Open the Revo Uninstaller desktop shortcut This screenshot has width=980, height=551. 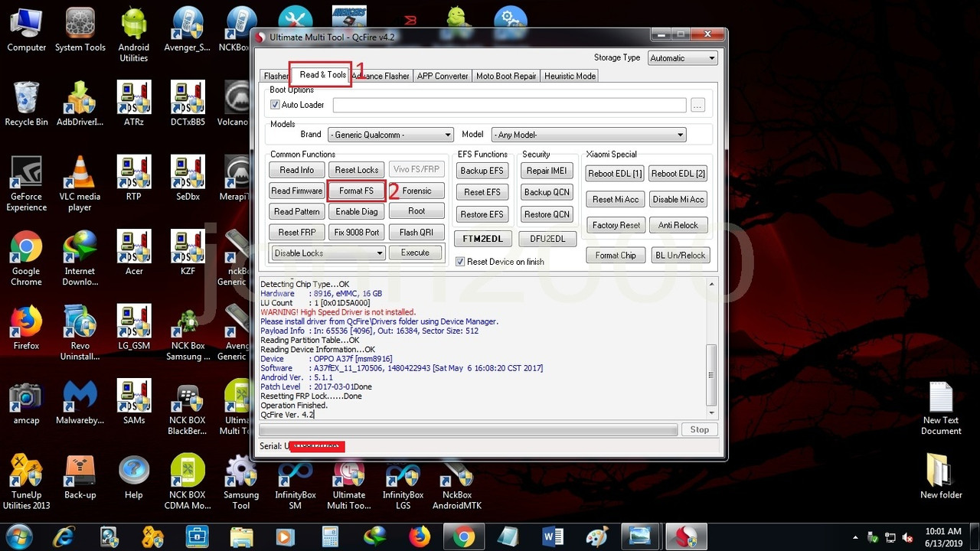(80, 333)
